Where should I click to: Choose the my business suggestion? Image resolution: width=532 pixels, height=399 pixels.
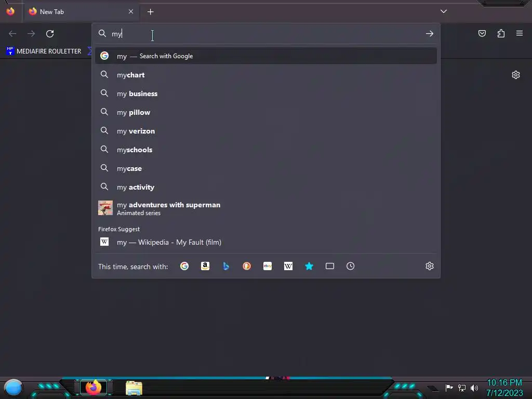tap(266, 94)
